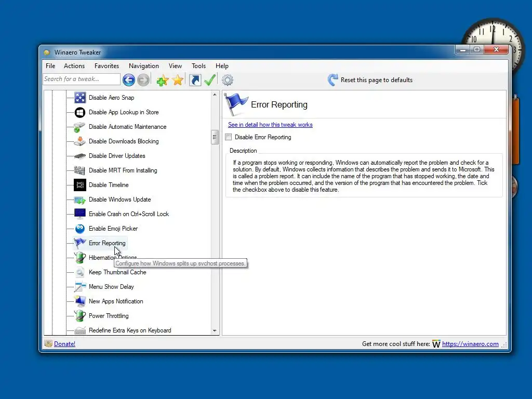Click the Winaero Tweaker title bar app icon
This screenshot has width=532, height=399.
[x=47, y=52]
